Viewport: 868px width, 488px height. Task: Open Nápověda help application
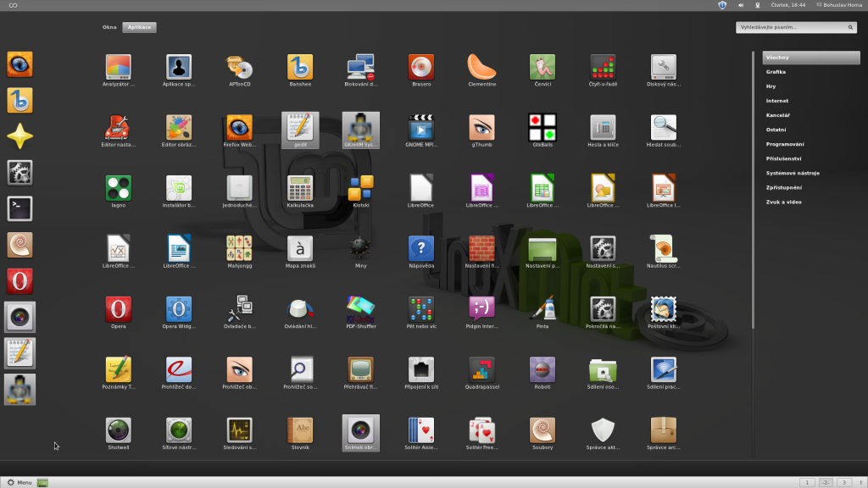(421, 252)
